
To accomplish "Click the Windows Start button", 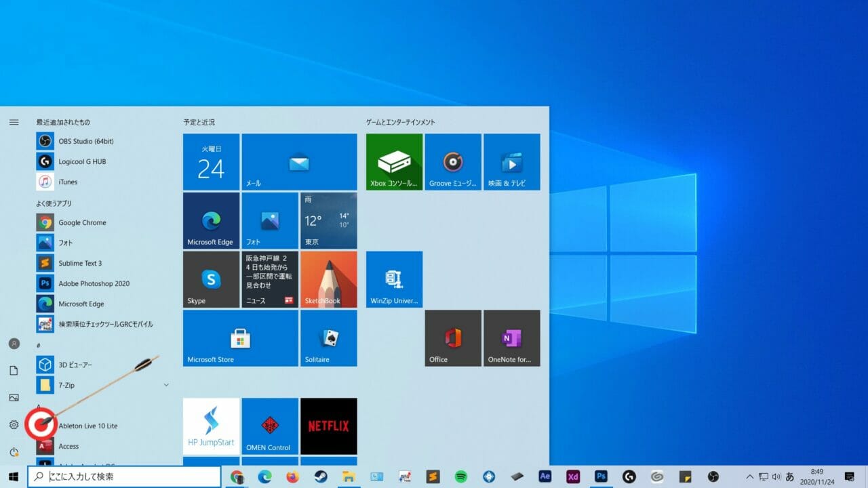I will tap(13, 476).
